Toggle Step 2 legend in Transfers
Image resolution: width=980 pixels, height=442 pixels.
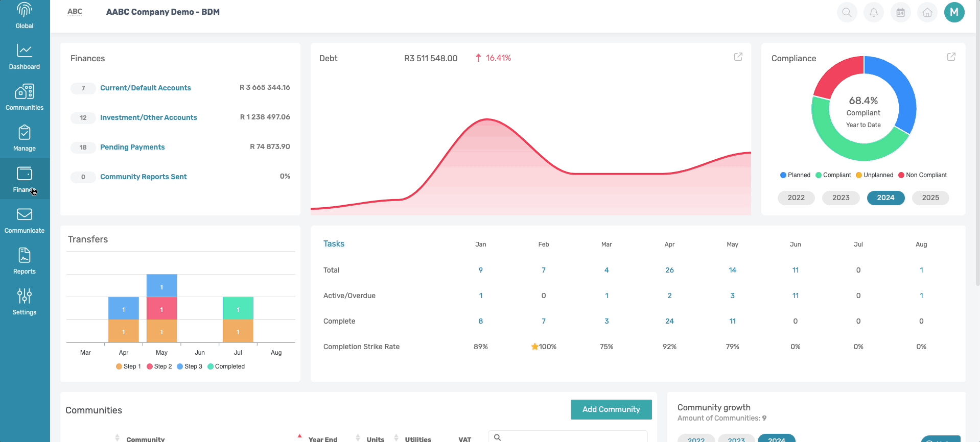[x=159, y=366]
